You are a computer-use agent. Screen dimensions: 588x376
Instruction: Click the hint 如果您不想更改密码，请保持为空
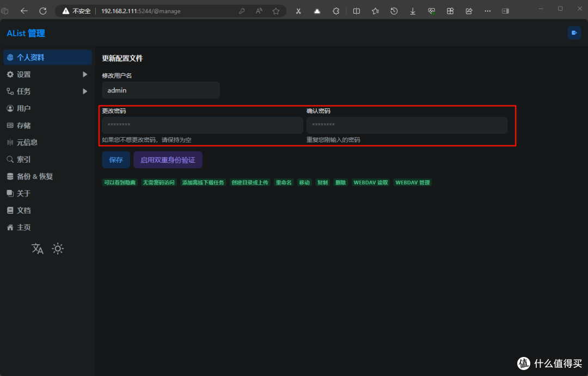point(146,140)
